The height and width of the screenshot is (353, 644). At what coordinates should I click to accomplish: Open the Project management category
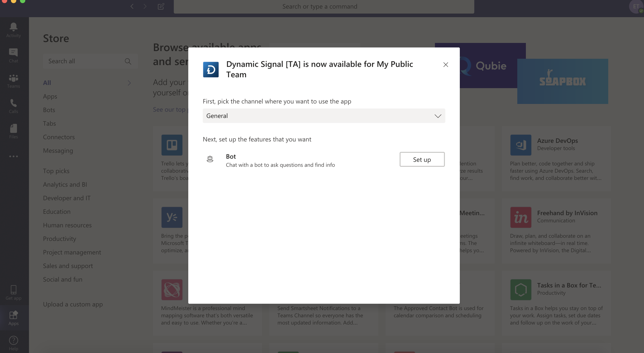point(72,252)
